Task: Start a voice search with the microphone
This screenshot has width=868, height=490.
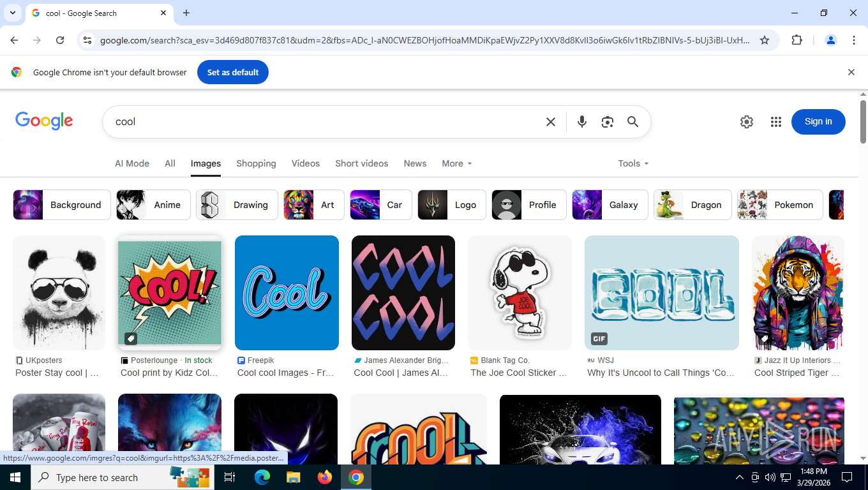Action: (x=582, y=122)
